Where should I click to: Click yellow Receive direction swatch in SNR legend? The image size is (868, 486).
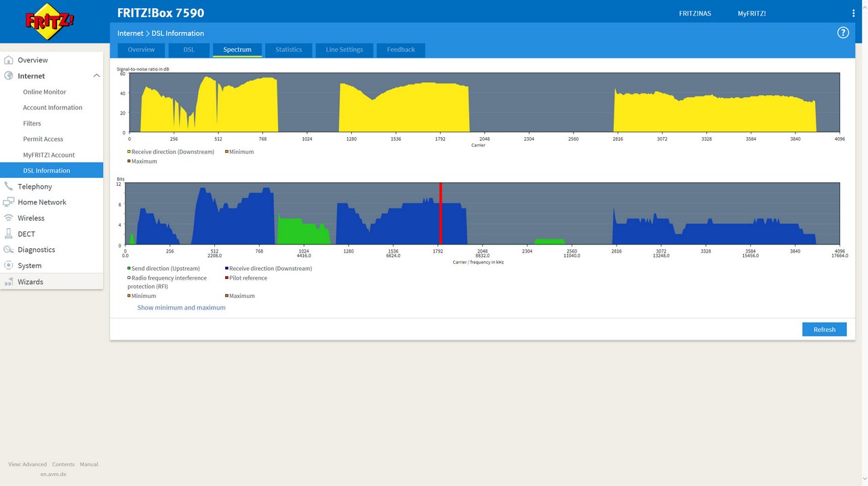pos(129,152)
